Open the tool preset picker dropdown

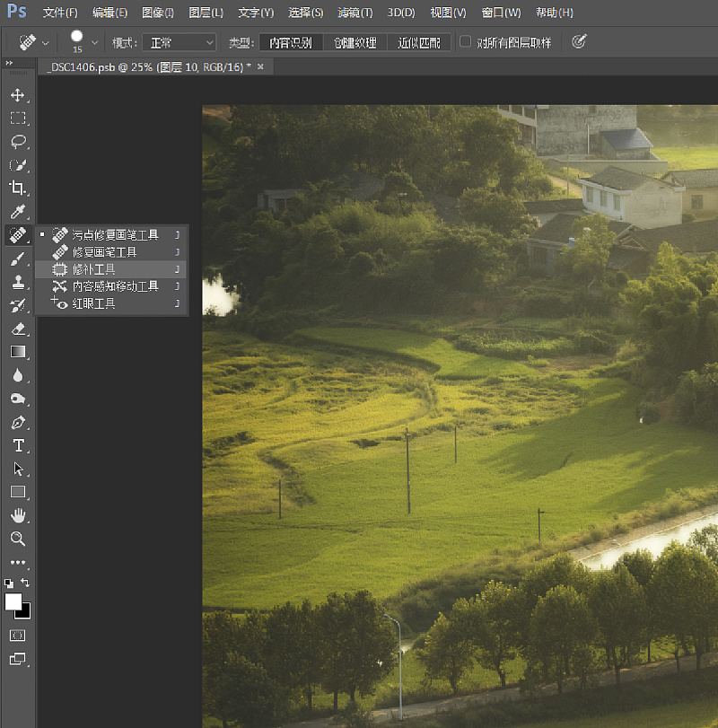pos(46,43)
